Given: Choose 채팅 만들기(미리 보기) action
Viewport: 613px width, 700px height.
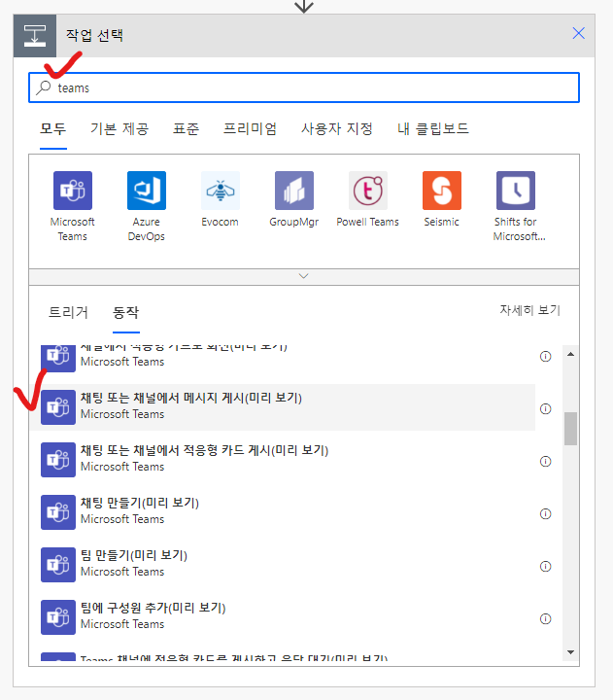Looking at the screenshot, I should [283, 512].
